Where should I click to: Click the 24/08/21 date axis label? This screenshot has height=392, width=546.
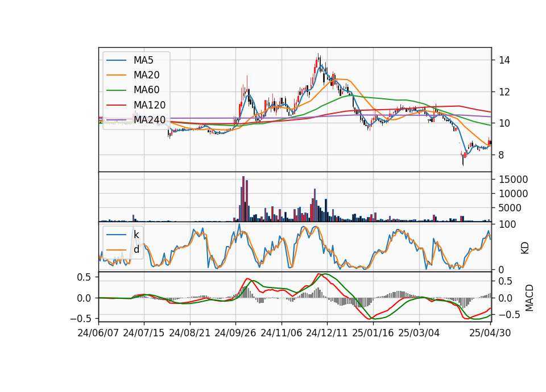coord(190,333)
